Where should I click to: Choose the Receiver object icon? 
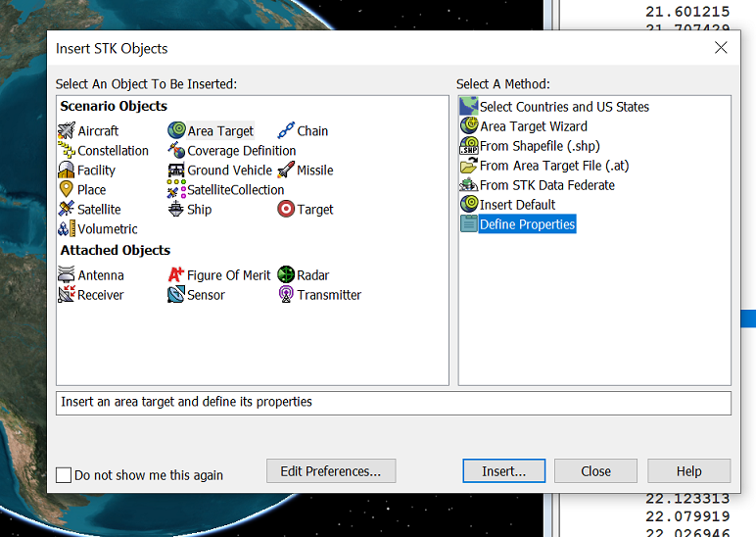pyautogui.click(x=67, y=294)
